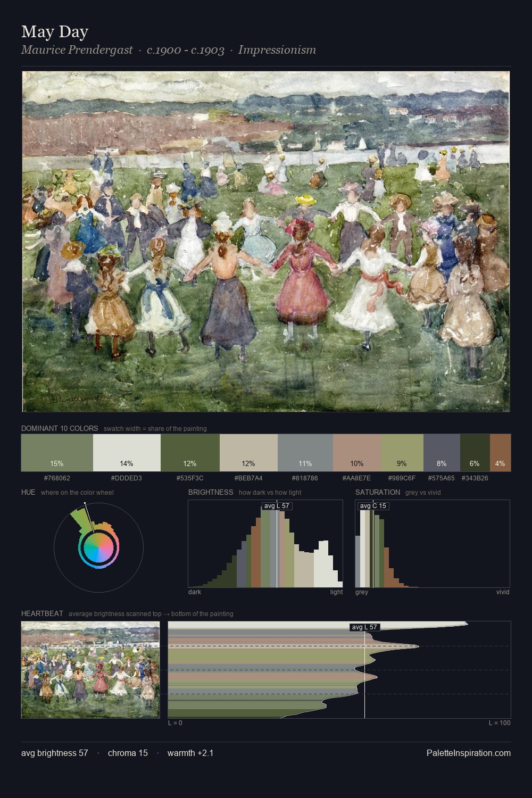The width and height of the screenshot is (532, 798).
Task: Click hex code '#343B26' text
Action: click(475, 478)
